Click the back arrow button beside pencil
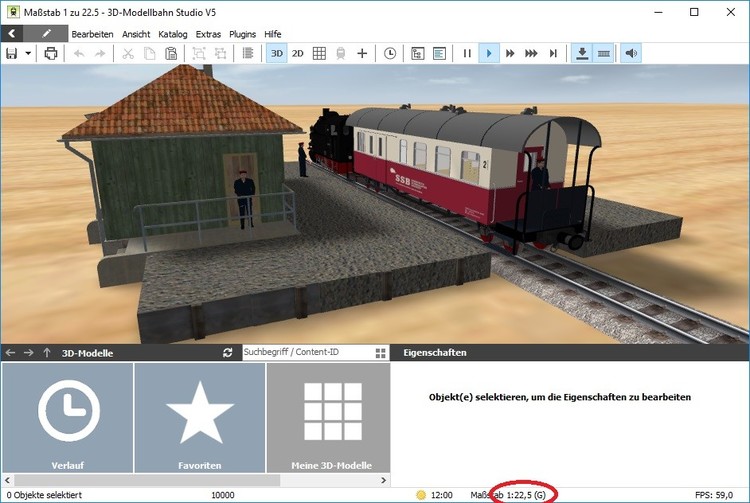Image resolution: width=750 pixels, height=503 pixels. 12,33
